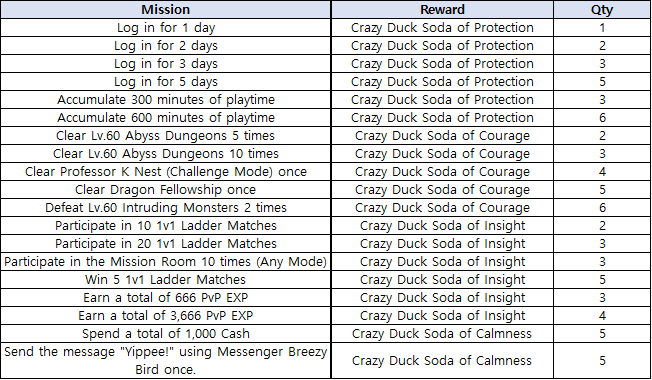The height and width of the screenshot is (380, 652).
Task: Select 'Clear Lv.60 Abyss Dungeons 5 times'
Action: 165,136
